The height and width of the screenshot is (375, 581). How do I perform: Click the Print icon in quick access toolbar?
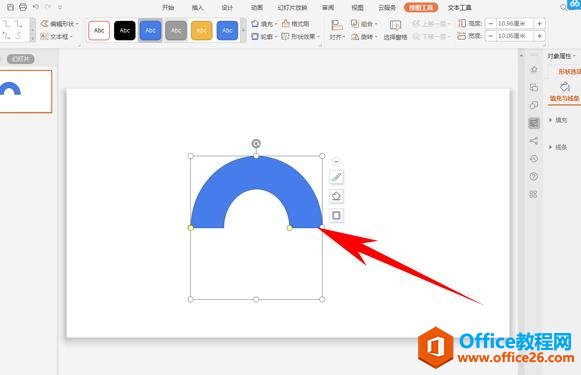point(23,7)
